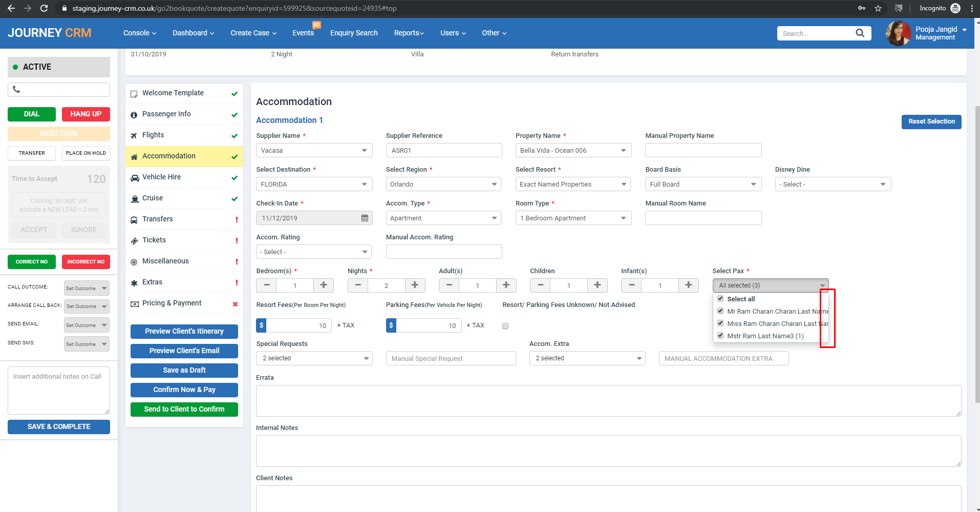Image resolution: width=980 pixels, height=512 pixels.
Task: Check Resort/Parking Fees Unknown checkbox
Action: (505, 326)
